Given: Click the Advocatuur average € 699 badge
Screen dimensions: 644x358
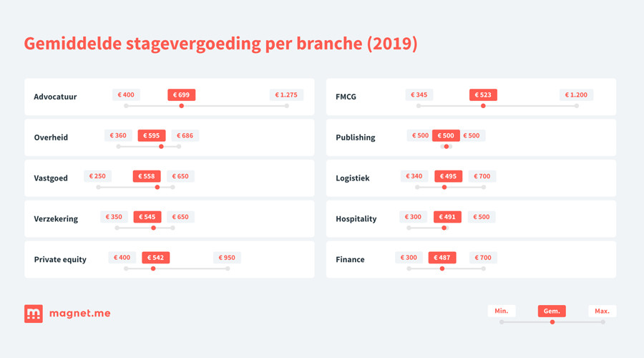Looking at the screenshot, I should (181, 95).
